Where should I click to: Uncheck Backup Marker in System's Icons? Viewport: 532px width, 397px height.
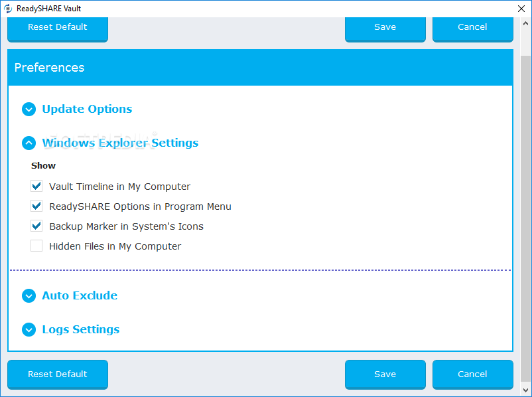point(36,226)
